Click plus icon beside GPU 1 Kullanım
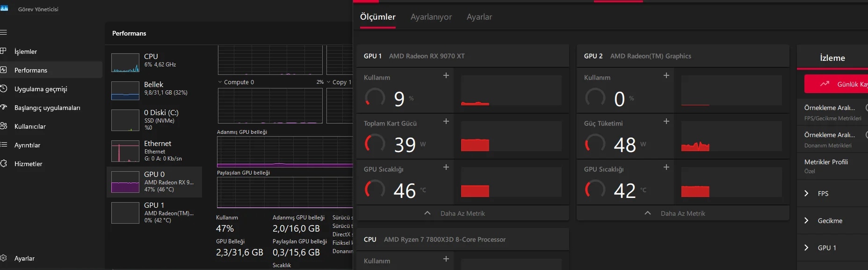The image size is (868, 270). [446, 75]
